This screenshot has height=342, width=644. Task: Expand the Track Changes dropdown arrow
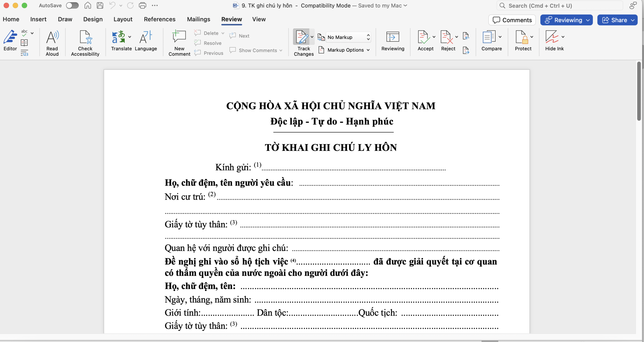click(312, 37)
